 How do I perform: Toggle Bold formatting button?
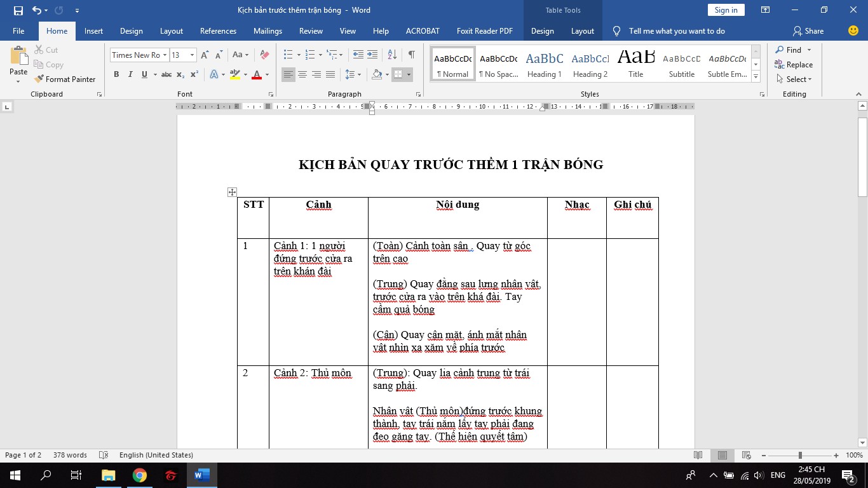click(116, 74)
